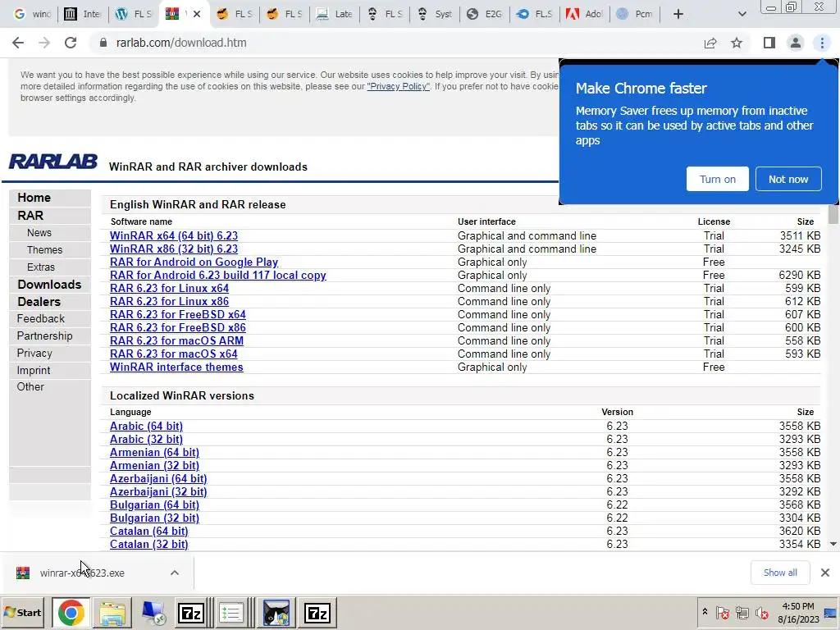Image resolution: width=840 pixels, height=630 pixels.
Task: Open the Imprint sidebar link
Action: point(33,370)
